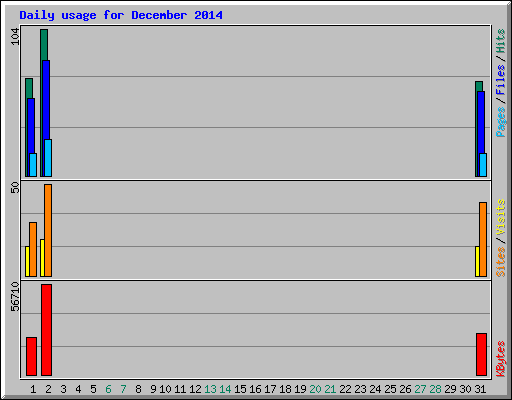
Task: Click day label 10 on the x-axis
Action: (165, 389)
